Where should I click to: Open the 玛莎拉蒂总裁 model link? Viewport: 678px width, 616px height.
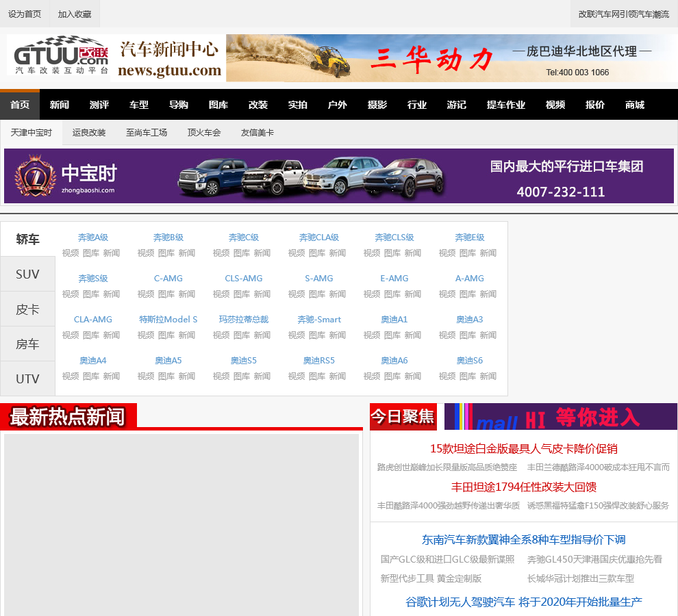tap(243, 320)
